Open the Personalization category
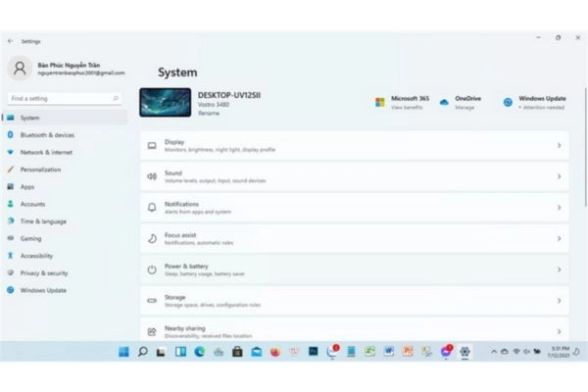 point(40,170)
